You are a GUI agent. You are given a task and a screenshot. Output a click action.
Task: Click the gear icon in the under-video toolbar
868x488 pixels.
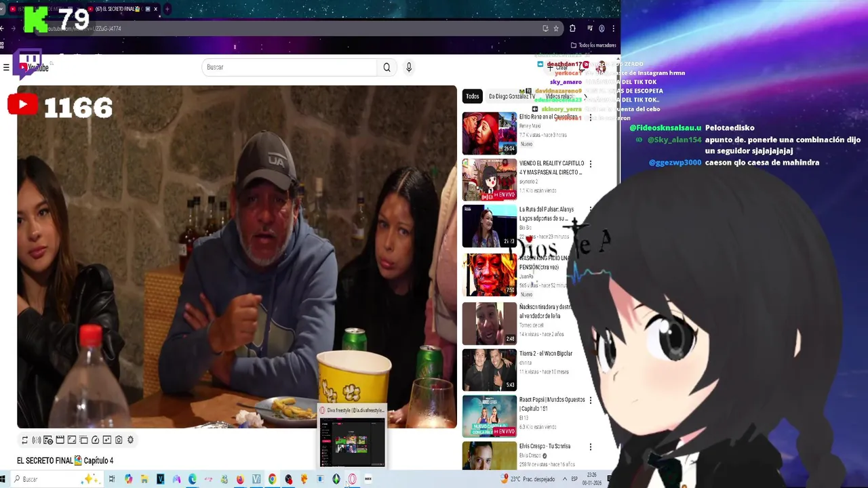coord(131,440)
